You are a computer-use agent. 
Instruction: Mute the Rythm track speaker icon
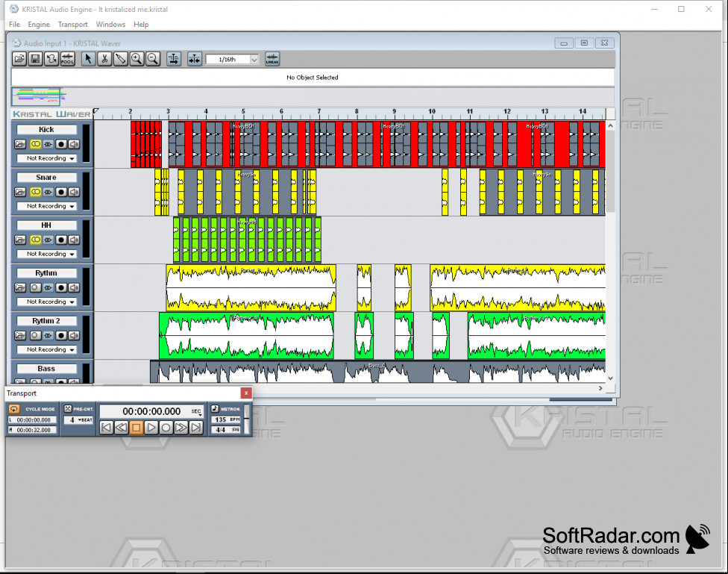click(74, 287)
